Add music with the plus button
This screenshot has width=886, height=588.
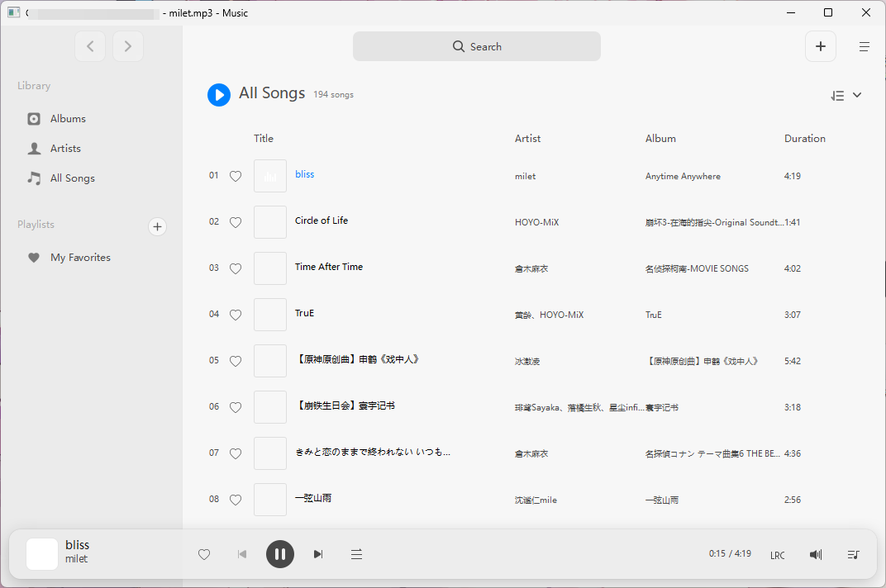click(821, 46)
